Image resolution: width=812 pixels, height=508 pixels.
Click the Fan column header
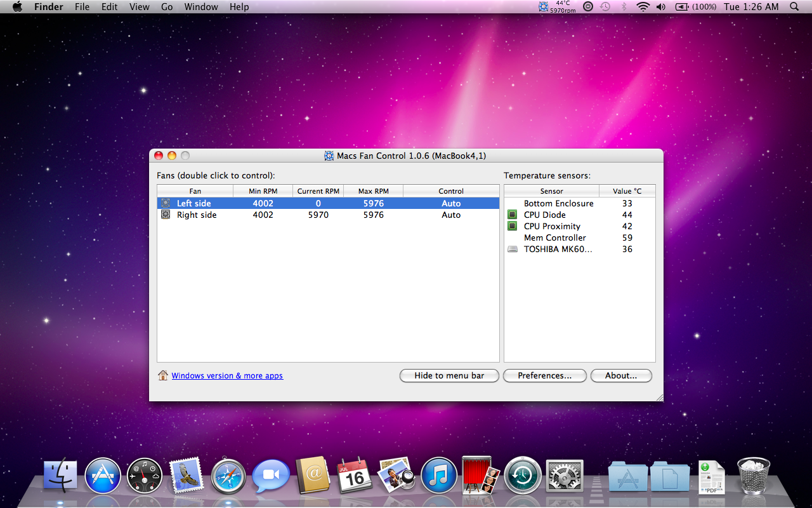[x=195, y=190]
